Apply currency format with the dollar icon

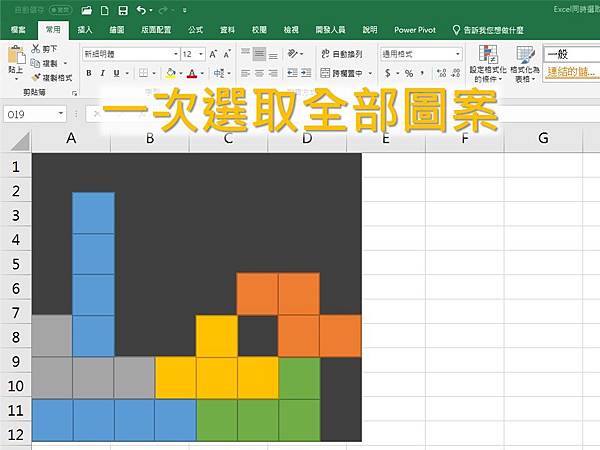pyautogui.click(x=388, y=73)
